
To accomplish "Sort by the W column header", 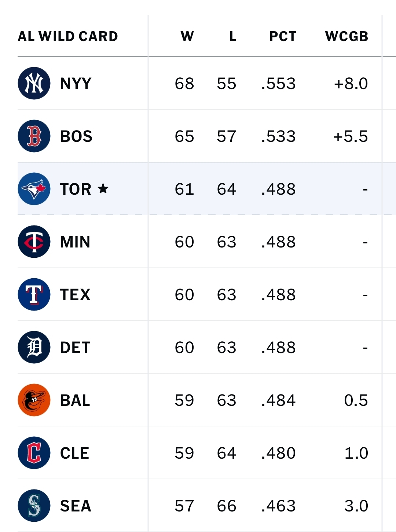I will [187, 36].
